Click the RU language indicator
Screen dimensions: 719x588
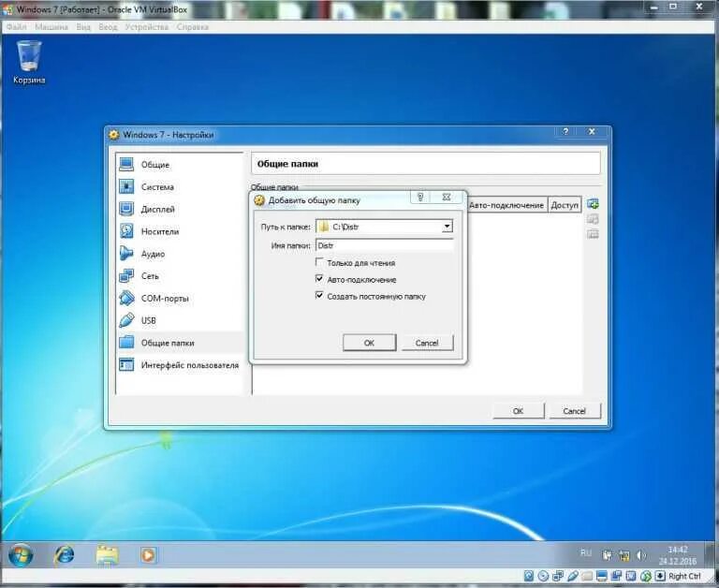[x=585, y=552]
